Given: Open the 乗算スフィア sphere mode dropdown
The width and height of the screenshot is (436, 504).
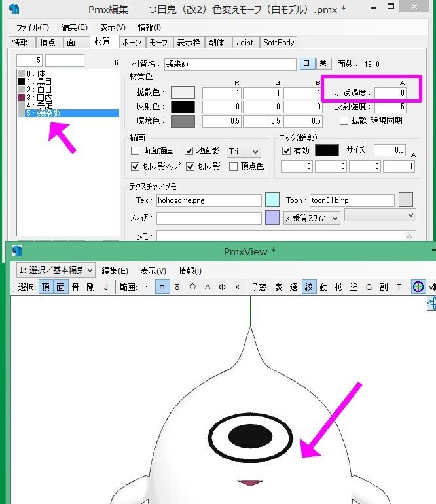Looking at the screenshot, I should click(x=312, y=218).
